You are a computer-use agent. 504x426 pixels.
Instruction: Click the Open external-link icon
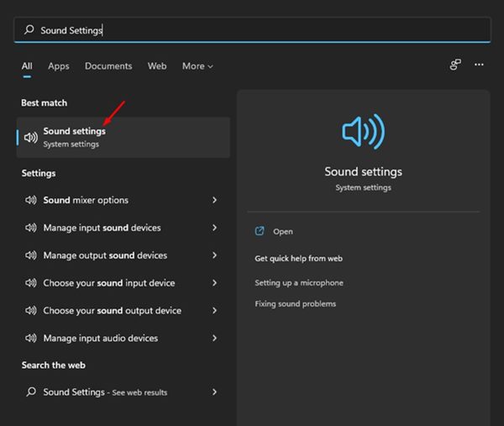[260, 231]
